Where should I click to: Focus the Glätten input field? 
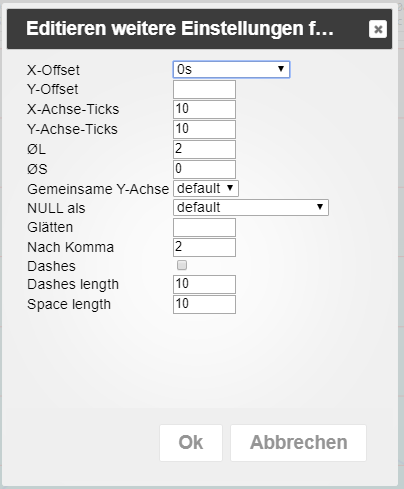point(204,227)
